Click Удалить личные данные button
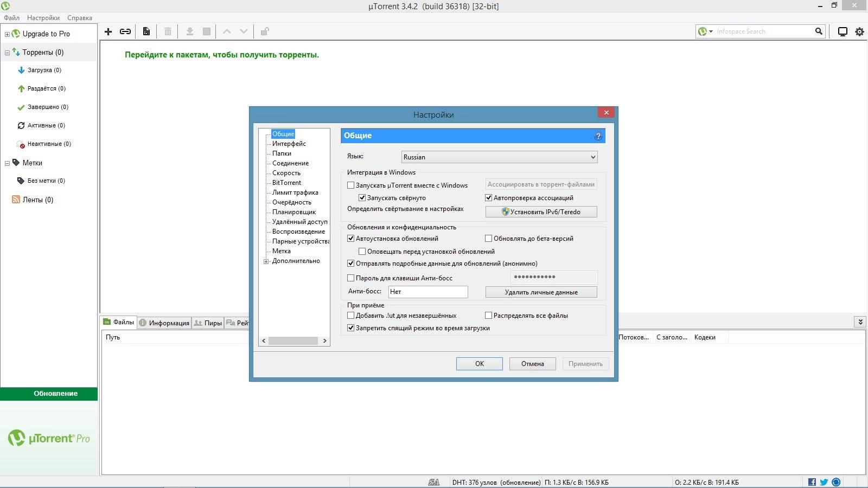This screenshot has width=868, height=488. click(541, 292)
